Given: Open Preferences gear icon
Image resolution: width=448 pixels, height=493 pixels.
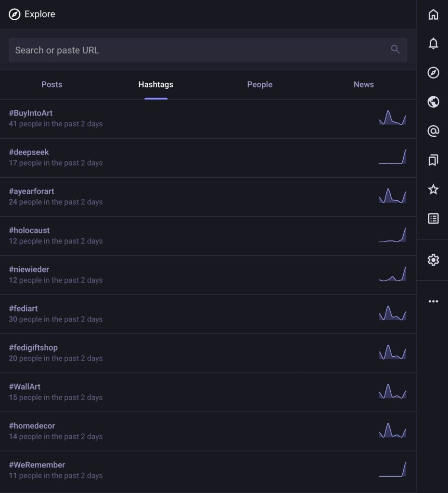Looking at the screenshot, I should 433,260.
